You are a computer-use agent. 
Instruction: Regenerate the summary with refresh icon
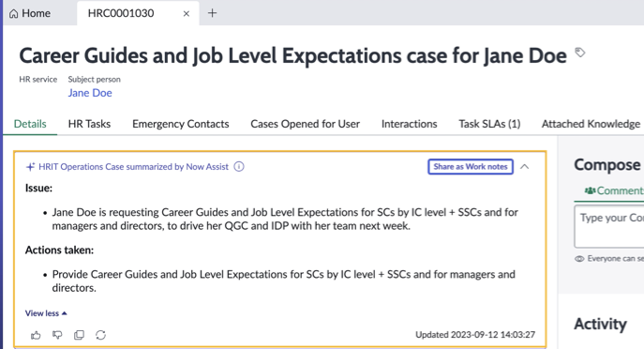click(x=100, y=335)
